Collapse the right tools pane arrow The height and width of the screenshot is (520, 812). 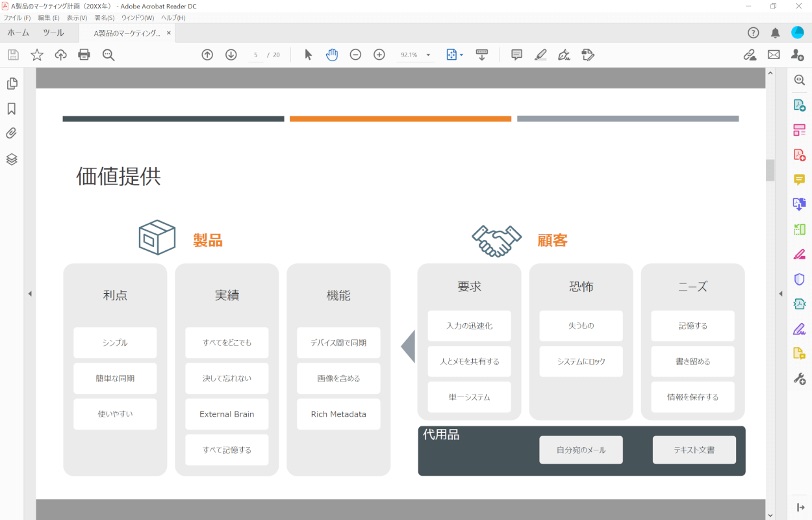click(x=781, y=294)
